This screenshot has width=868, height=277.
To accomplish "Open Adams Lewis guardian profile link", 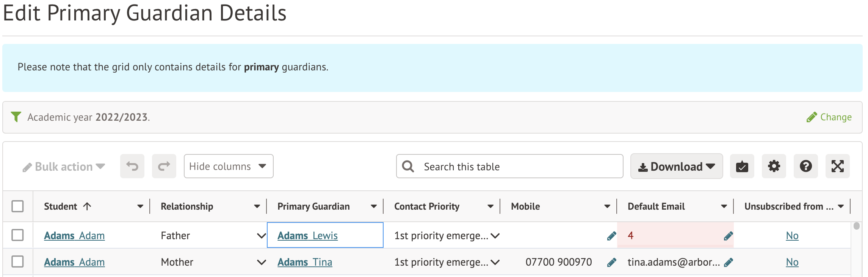I will [307, 236].
